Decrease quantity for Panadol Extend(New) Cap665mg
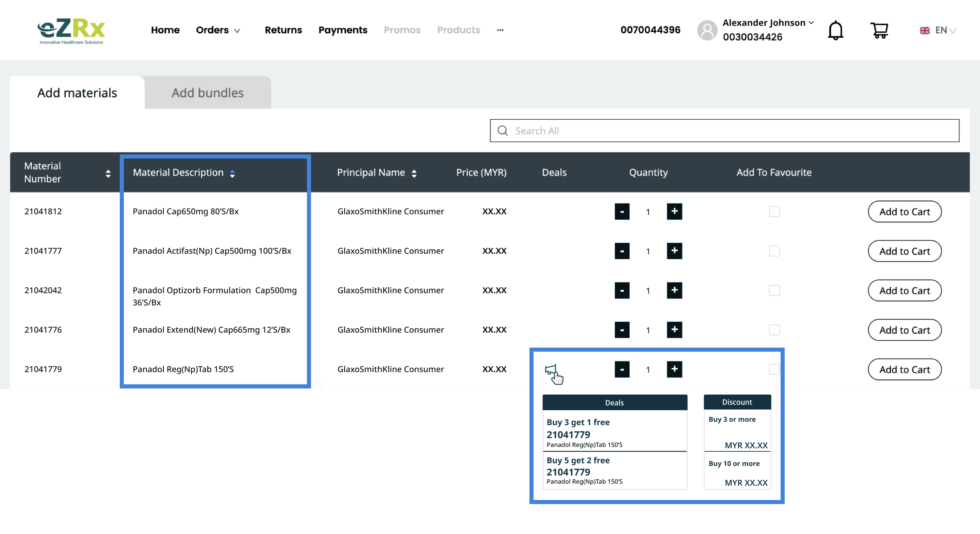 [x=622, y=330]
